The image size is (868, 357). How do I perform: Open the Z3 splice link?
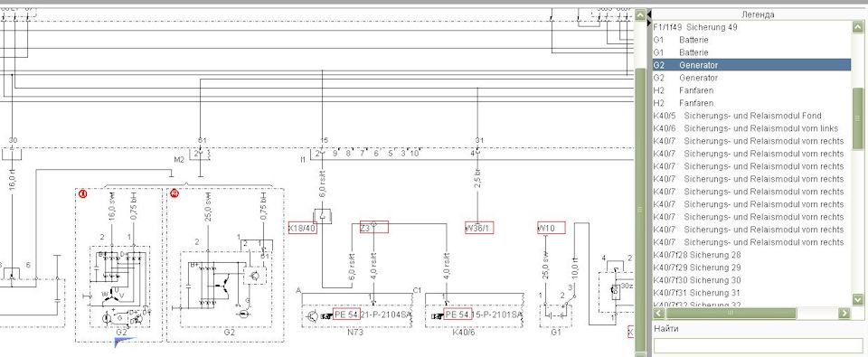373,226
